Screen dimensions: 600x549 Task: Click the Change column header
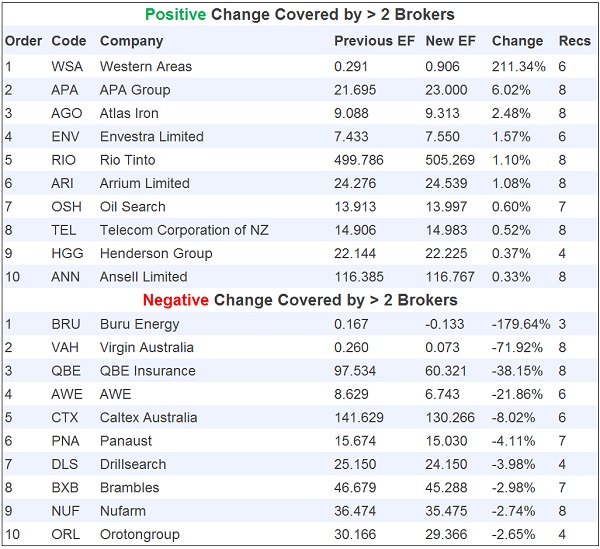[x=517, y=41]
